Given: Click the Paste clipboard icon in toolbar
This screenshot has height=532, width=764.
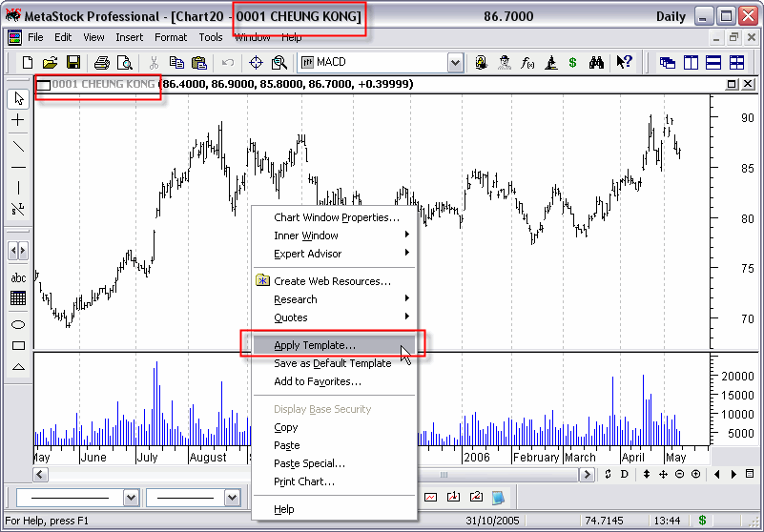Looking at the screenshot, I should [198, 62].
